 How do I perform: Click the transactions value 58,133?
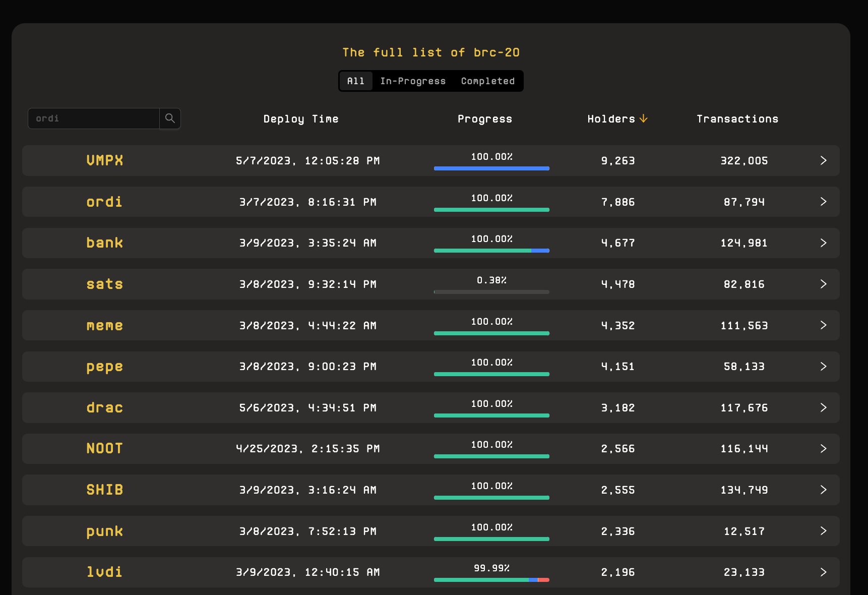pyautogui.click(x=744, y=367)
